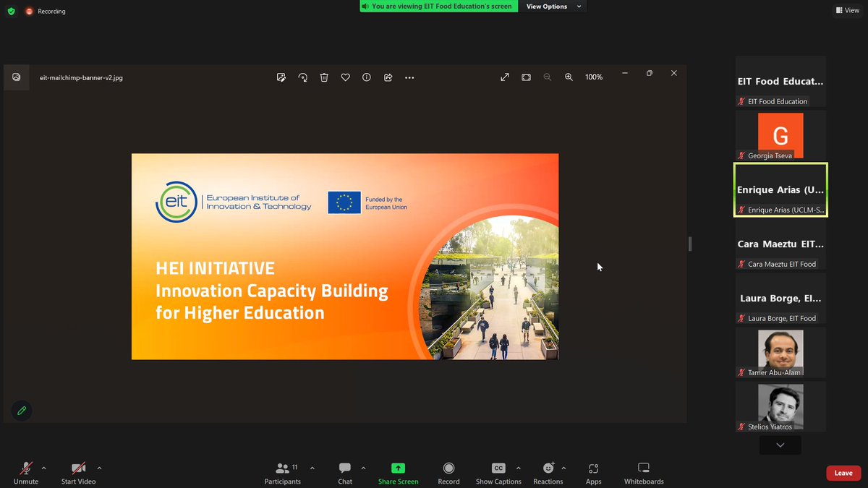Viewport: 868px width, 488px height.
Task: Unmute the microphone
Action: click(26, 473)
